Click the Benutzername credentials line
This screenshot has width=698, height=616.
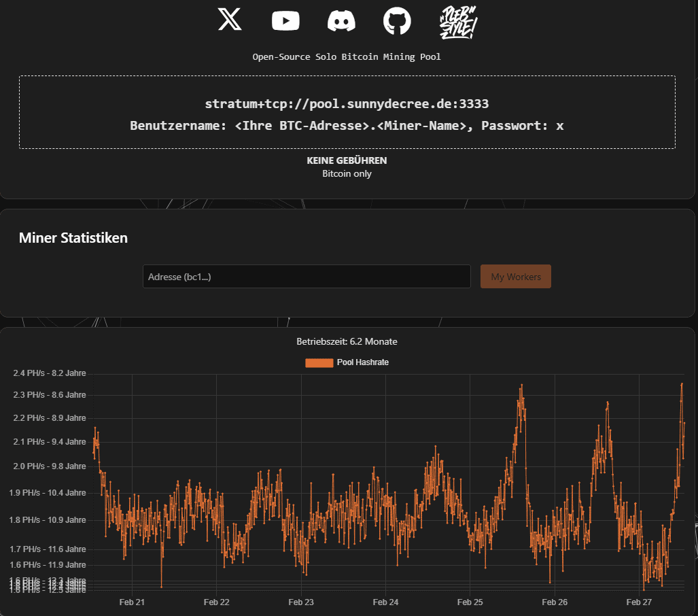tap(347, 126)
